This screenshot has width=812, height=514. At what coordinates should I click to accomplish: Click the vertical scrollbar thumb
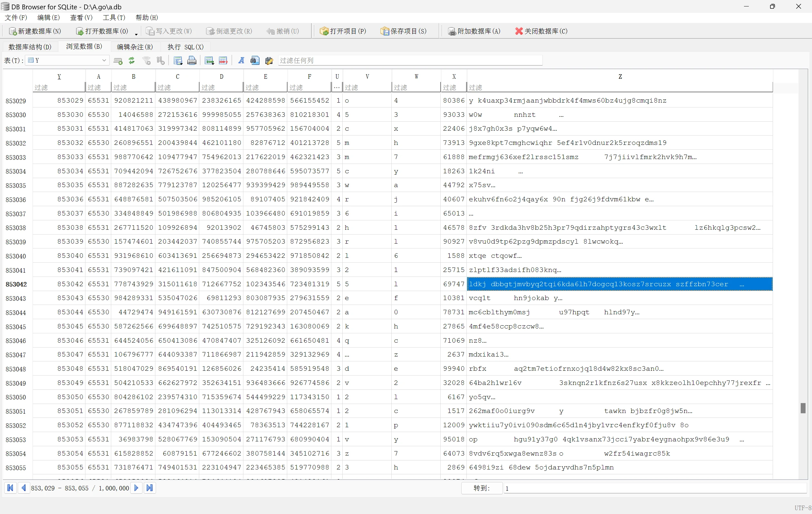point(803,408)
